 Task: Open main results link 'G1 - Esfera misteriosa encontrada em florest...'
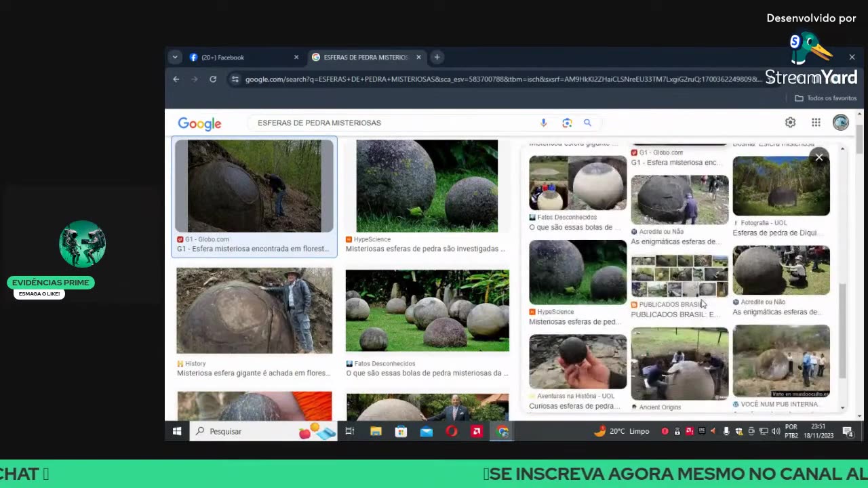click(x=253, y=249)
